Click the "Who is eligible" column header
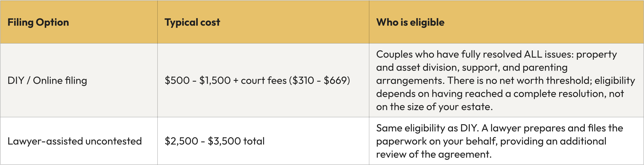The width and height of the screenshot is (644, 165). 410,22
